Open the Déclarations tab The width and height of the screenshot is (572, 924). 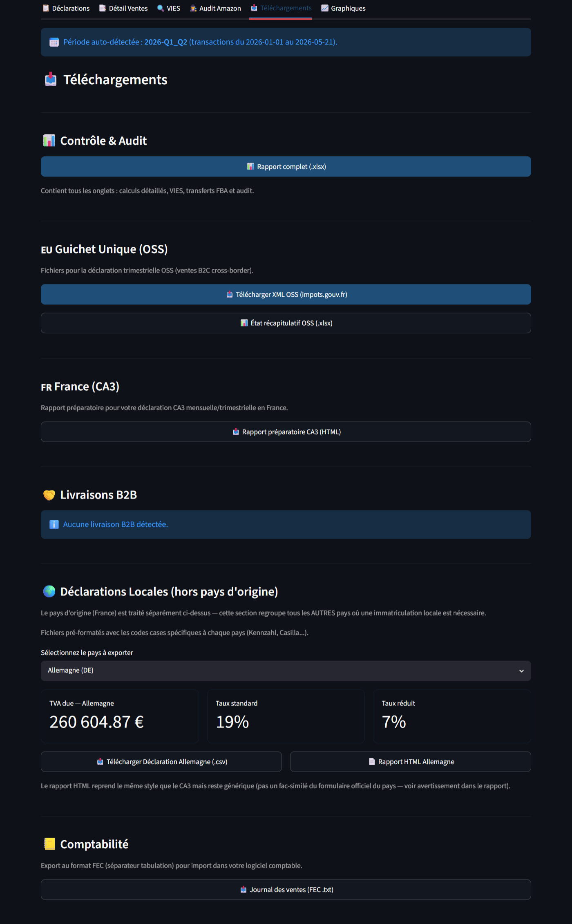(66, 8)
